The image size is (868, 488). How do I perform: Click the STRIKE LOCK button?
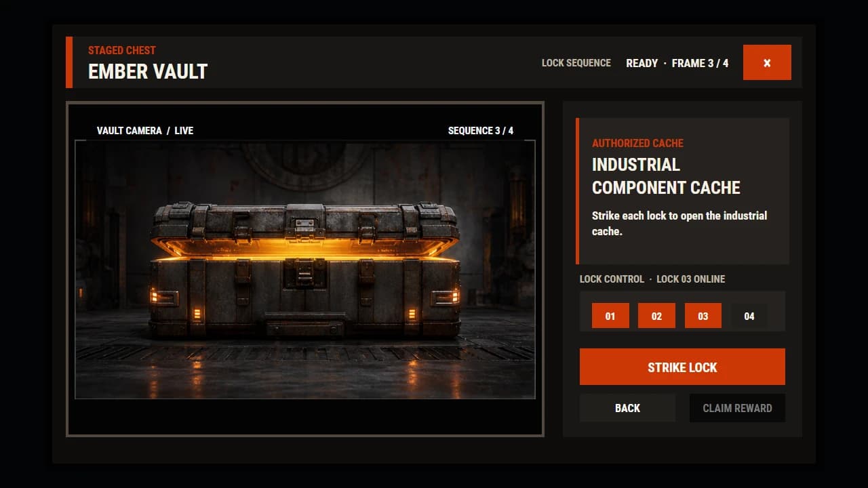point(682,367)
